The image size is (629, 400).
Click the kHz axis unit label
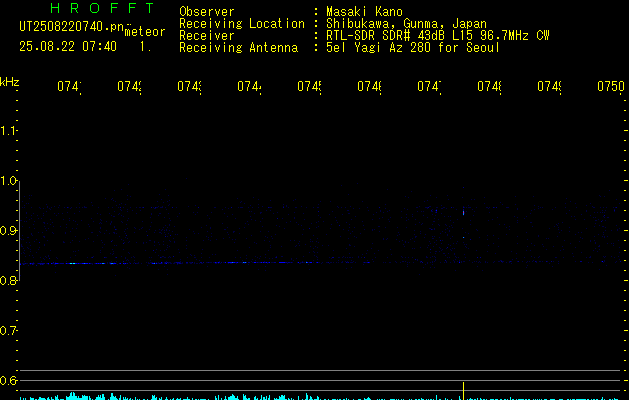point(10,82)
